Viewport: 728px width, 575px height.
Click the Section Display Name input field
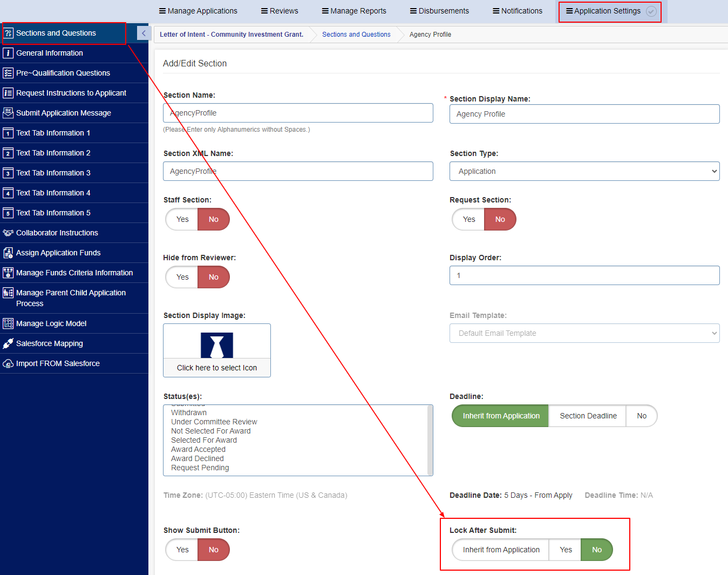[x=584, y=114]
